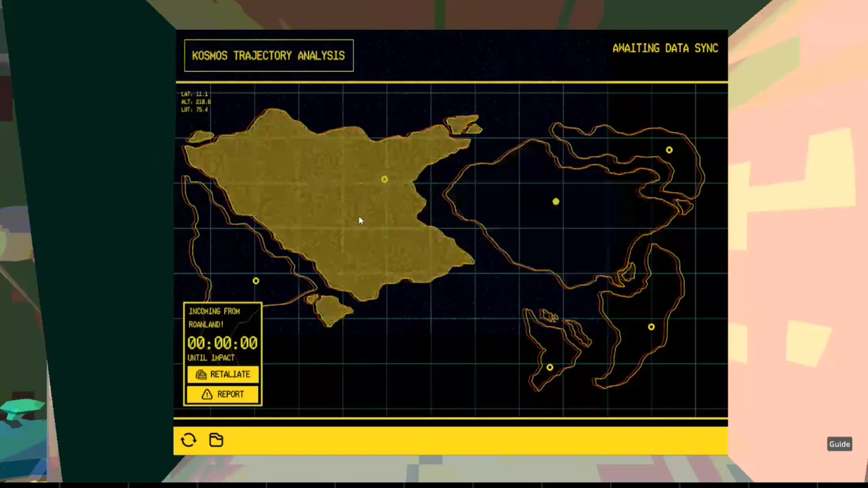
Task: Click the 00:00:00 countdown timer
Action: point(222,343)
